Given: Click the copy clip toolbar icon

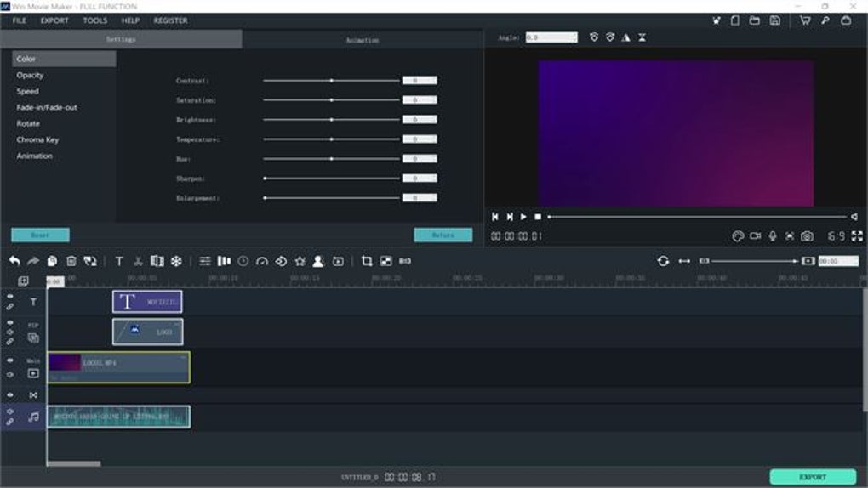Looking at the screenshot, I should click(52, 261).
